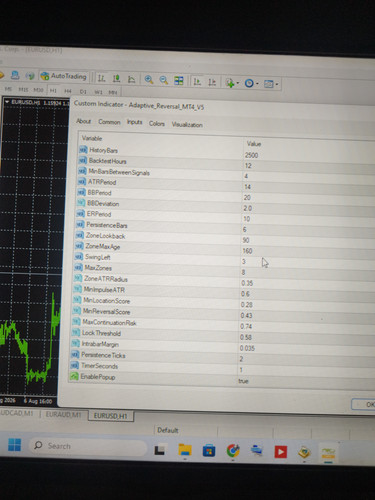The height and width of the screenshot is (500, 375).
Task: Select M30 timeframe
Action: [x=38, y=90]
